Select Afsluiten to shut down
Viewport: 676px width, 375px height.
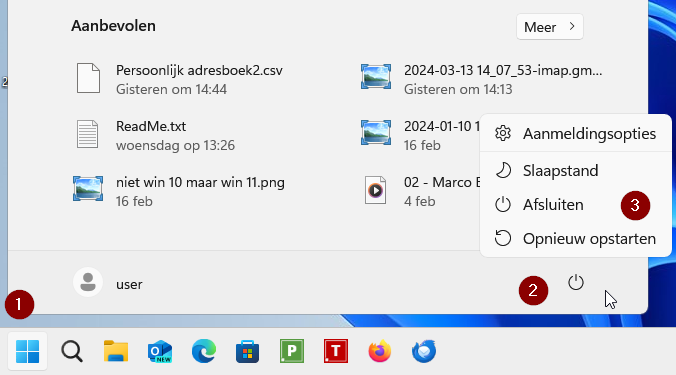[x=576, y=205]
